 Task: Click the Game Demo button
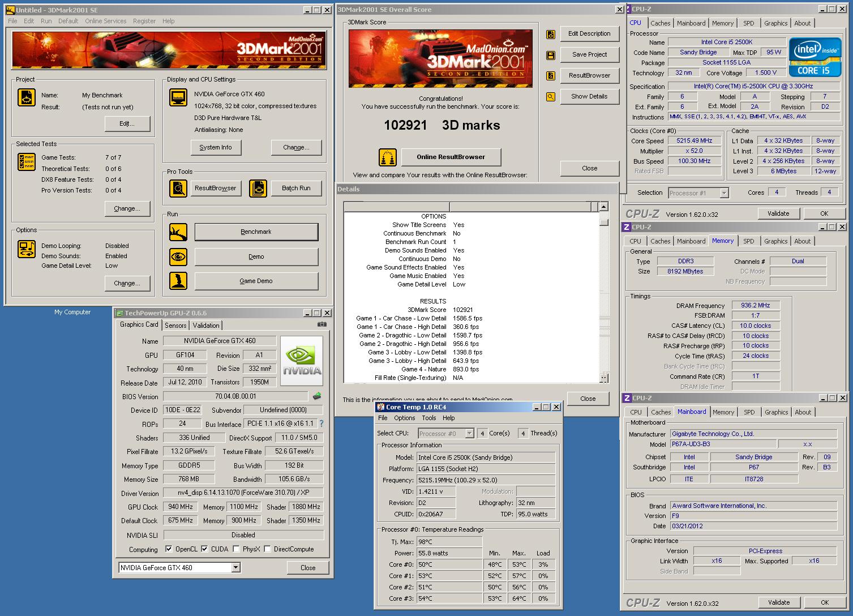click(x=256, y=281)
